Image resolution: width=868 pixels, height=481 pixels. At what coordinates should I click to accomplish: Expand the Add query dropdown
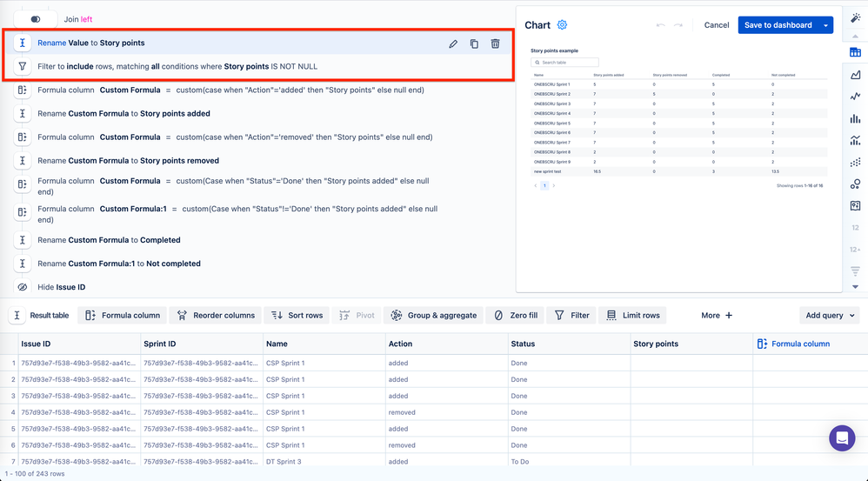point(830,316)
